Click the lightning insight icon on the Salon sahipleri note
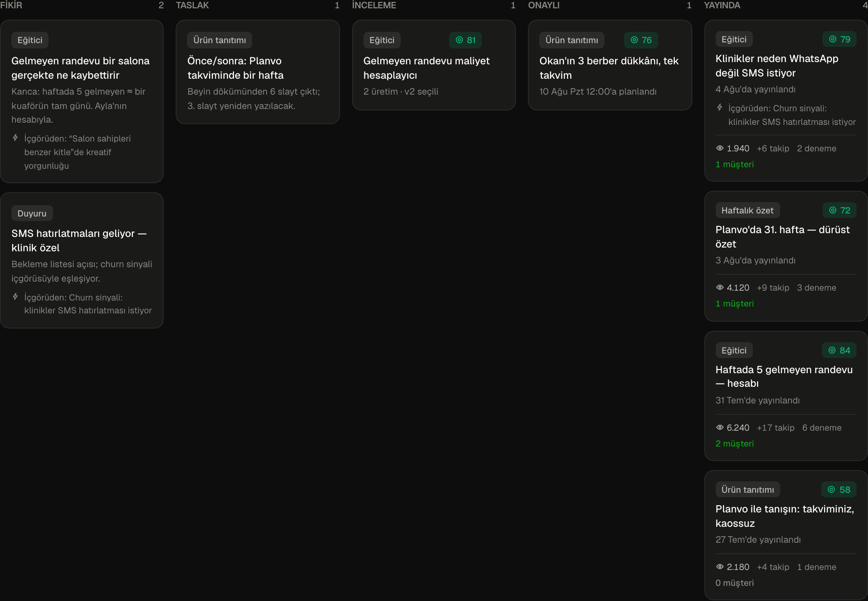The image size is (868, 601). [x=15, y=138]
